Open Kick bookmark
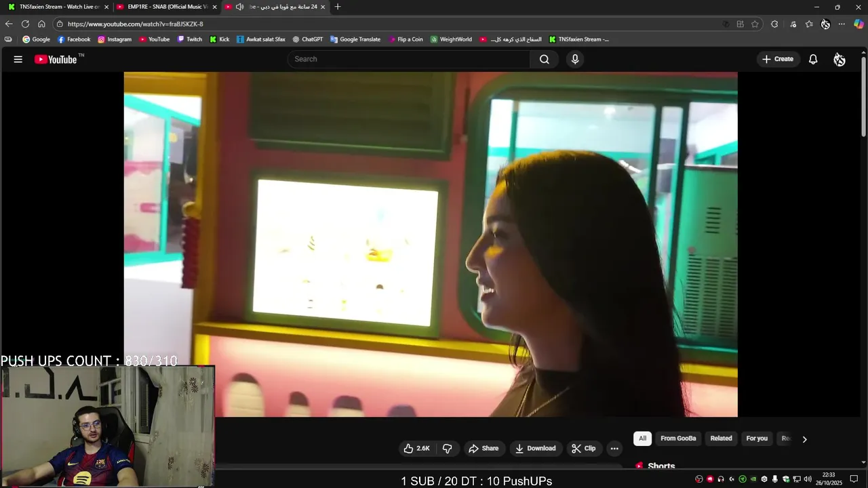868x488 pixels. click(x=220, y=39)
